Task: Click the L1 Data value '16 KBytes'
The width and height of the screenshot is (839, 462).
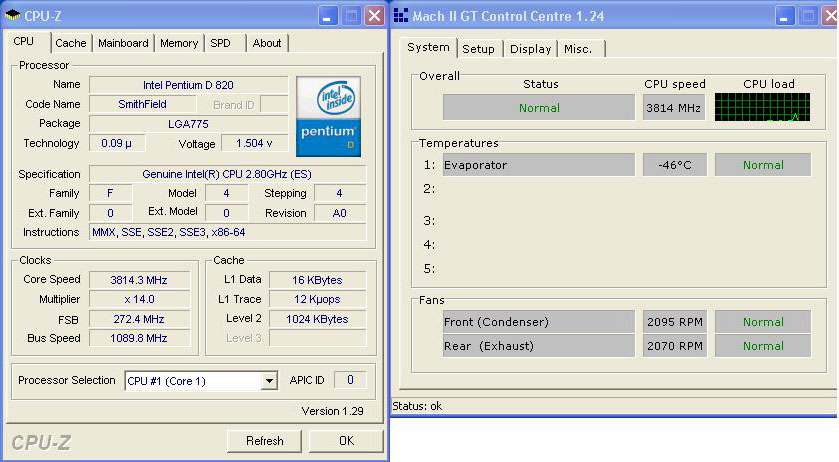Action: click(317, 280)
